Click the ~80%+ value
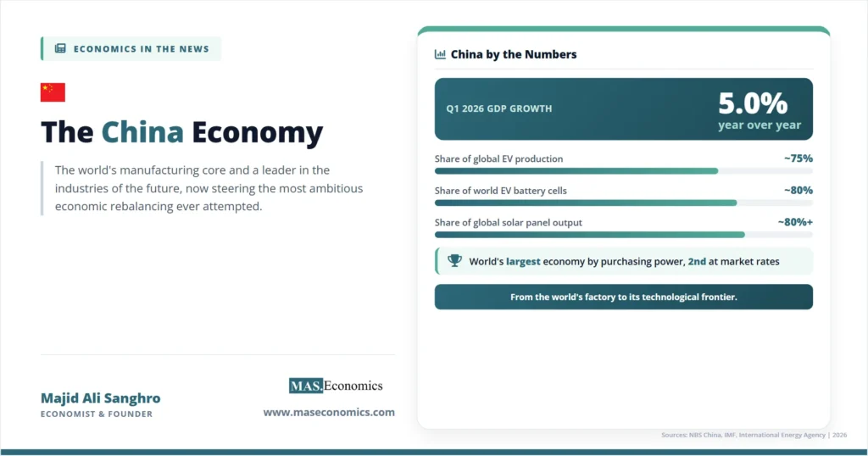The width and height of the screenshot is (868, 456). click(795, 222)
